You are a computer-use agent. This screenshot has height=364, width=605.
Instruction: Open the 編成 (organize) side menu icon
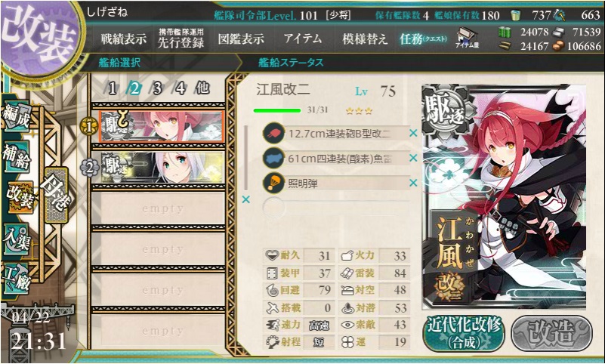[16, 116]
